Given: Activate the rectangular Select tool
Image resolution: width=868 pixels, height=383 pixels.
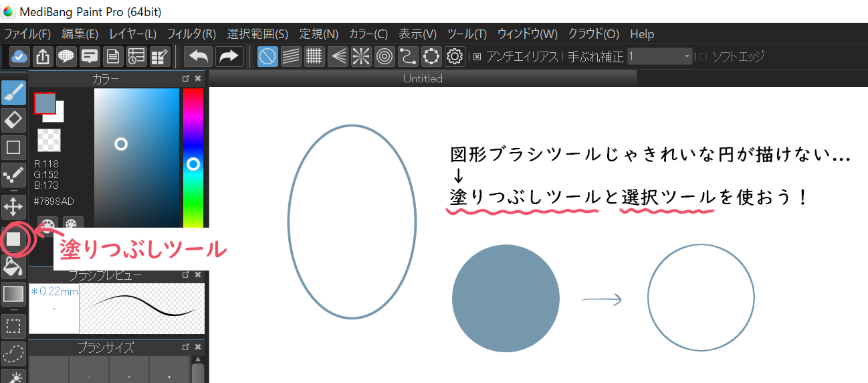Looking at the screenshot, I should pos(13,326).
